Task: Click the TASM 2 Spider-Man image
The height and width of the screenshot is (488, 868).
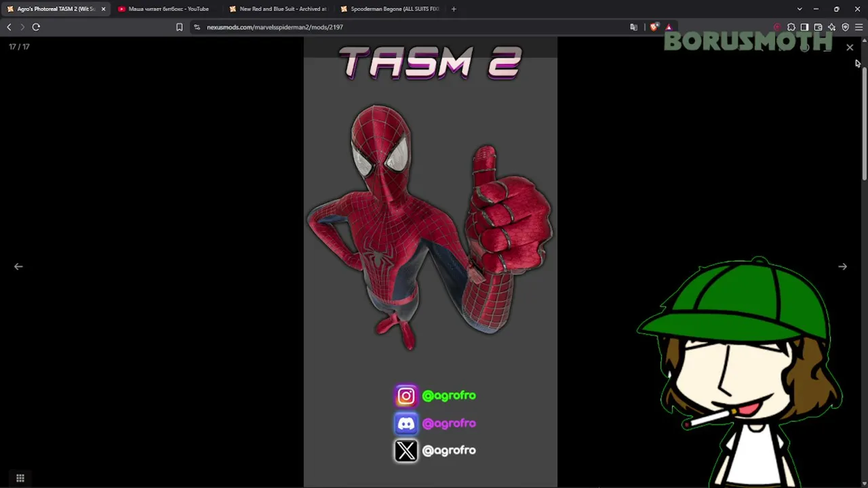Action: pos(431,263)
